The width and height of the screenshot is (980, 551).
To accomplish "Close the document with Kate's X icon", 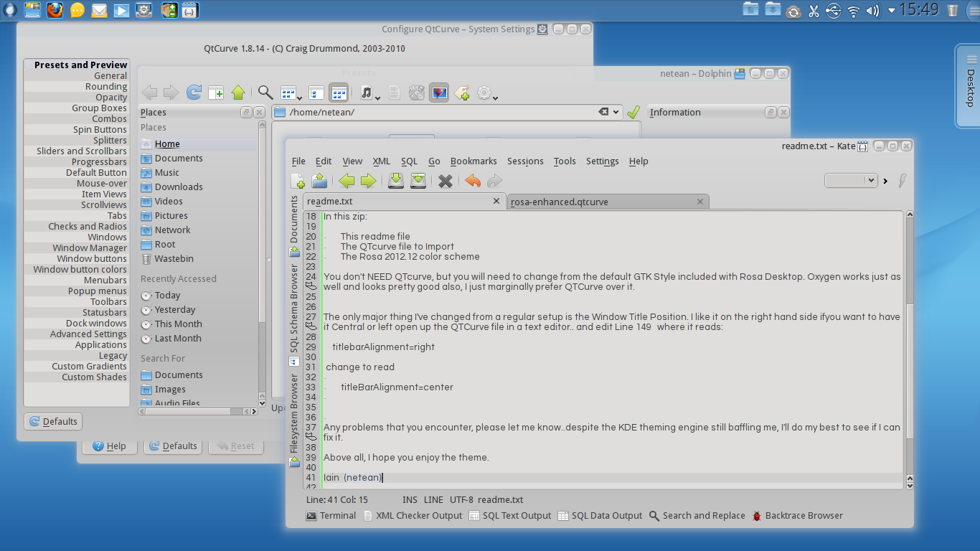I will 446,181.
